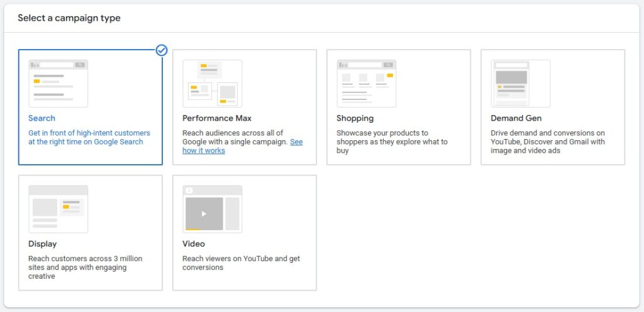Select the Demand Gen title
644x312 pixels.
(x=516, y=118)
